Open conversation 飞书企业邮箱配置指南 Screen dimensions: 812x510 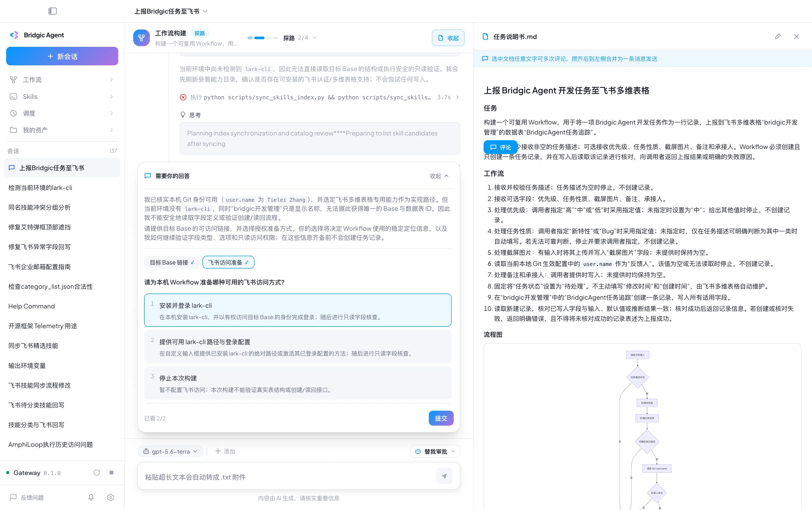(x=62, y=267)
